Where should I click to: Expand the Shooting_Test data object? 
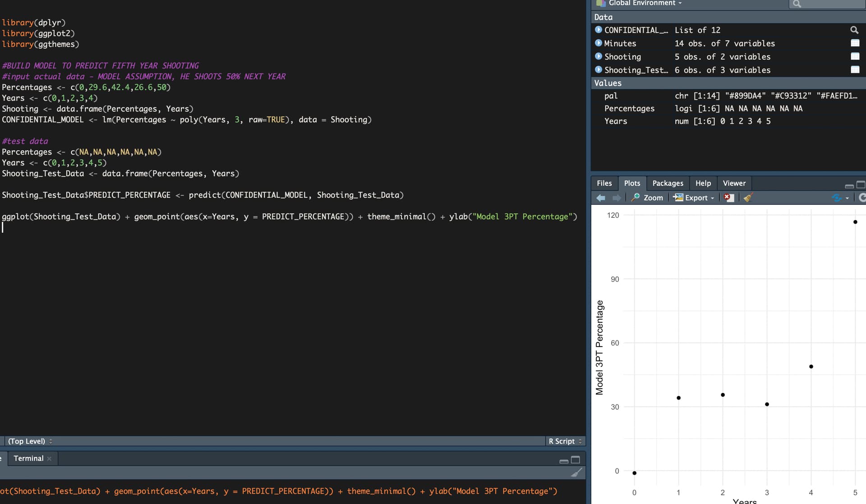599,70
